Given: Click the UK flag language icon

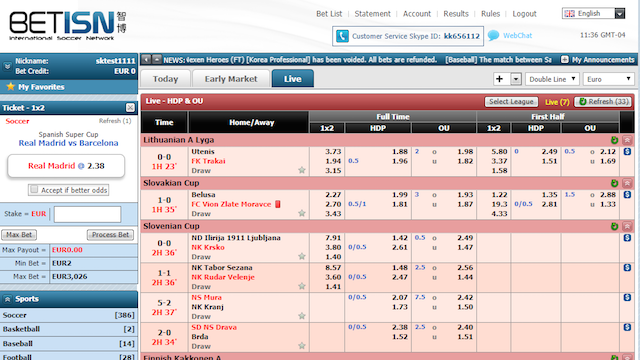Looking at the screenshot, I should (x=569, y=13).
